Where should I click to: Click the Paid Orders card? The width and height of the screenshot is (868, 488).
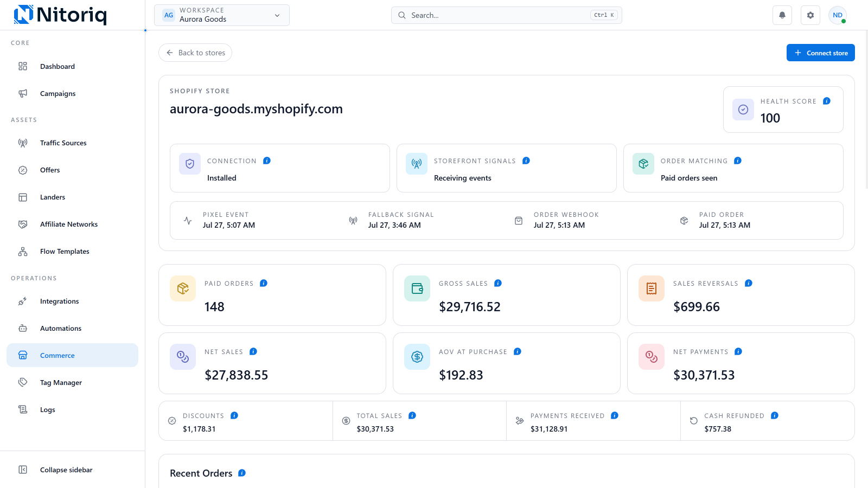click(272, 295)
